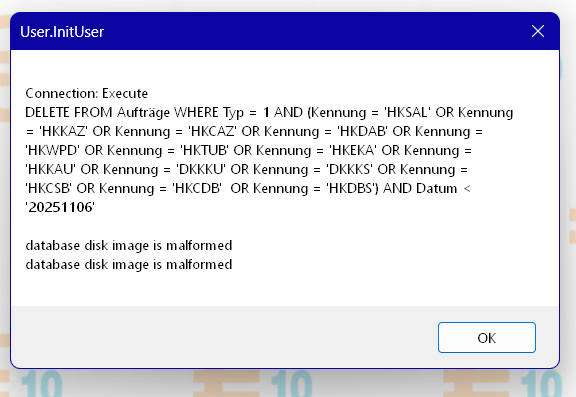Screen dimensions: 576x397
Task: Click the date value '20251106'
Action: point(60,207)
